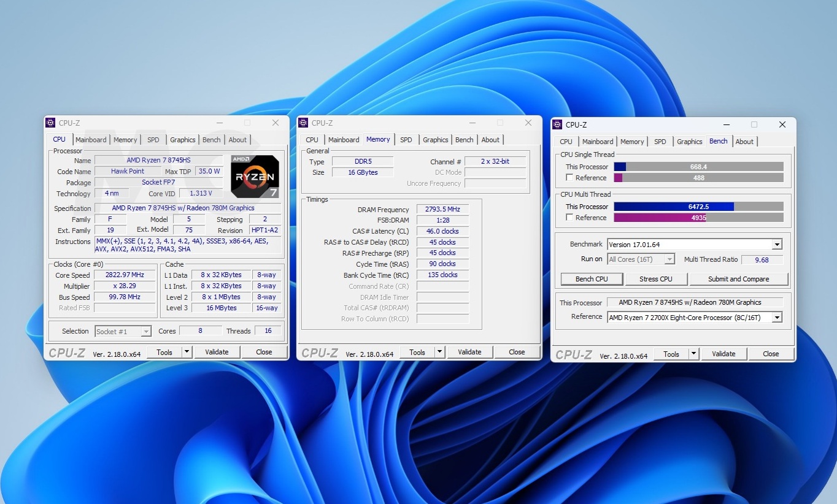Open Tools dropdown arrow in Memory window
The width and height of the screenshot is (837, 504).
[439, 352]
